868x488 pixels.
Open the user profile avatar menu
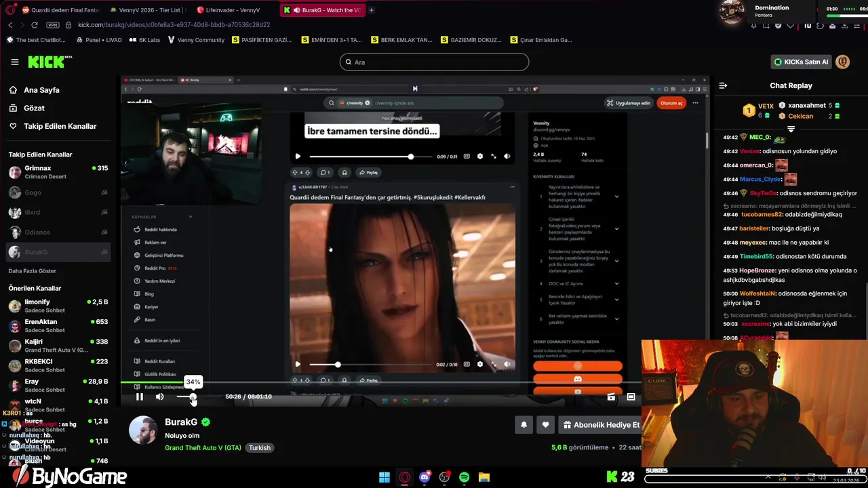(x=842, y=62)
